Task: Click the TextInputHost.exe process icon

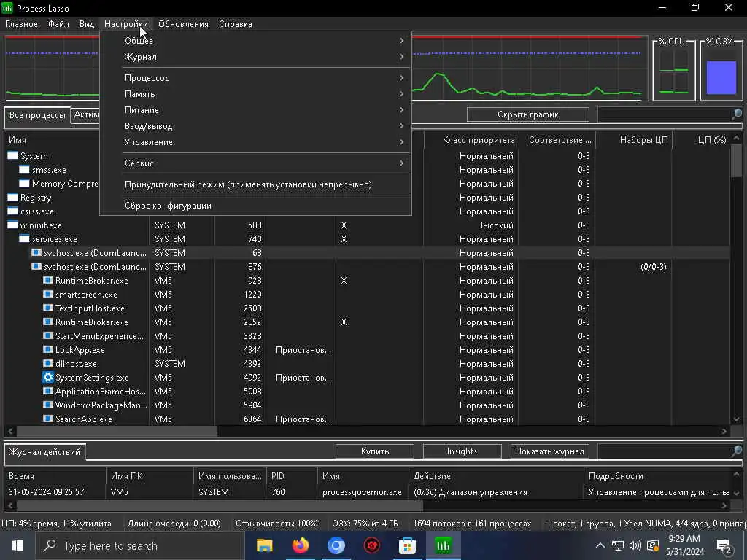Action: pyautogui.click(x=48, y=308)
